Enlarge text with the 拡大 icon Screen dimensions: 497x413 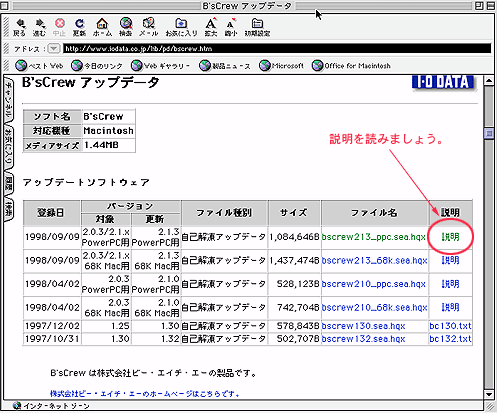pyautogui.click(x=211, y=27)
